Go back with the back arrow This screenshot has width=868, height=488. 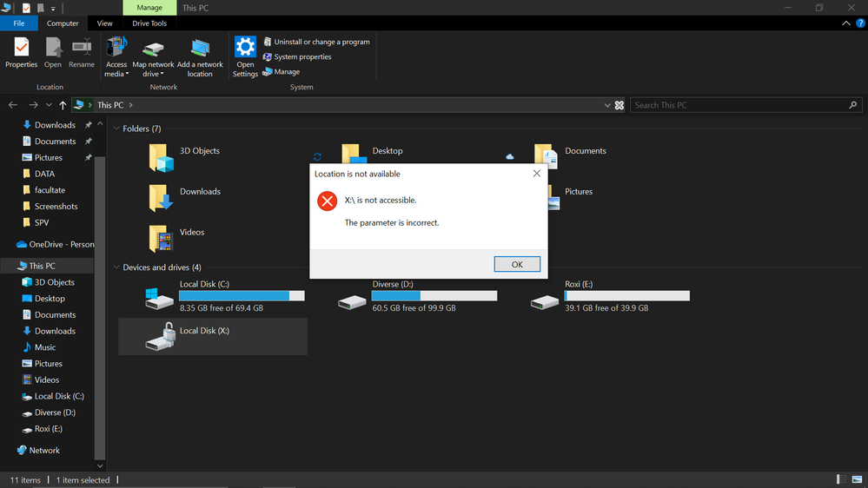point(13,104)
